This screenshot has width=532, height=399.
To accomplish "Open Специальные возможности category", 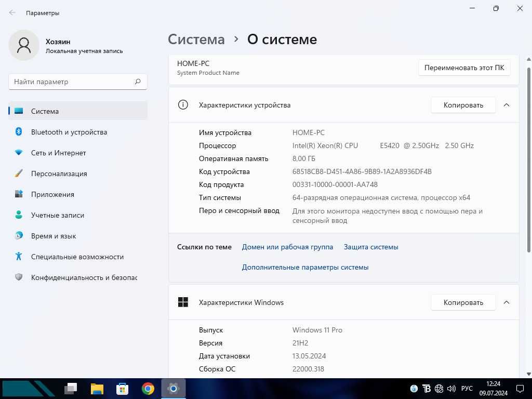I will (78, 257).
